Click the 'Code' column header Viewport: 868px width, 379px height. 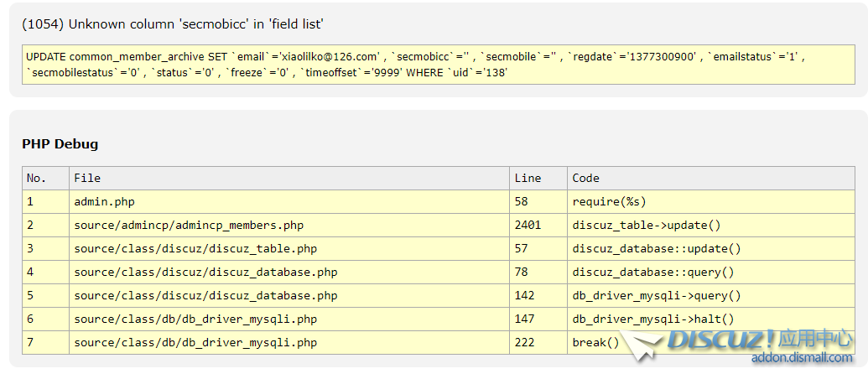point(585,178)
